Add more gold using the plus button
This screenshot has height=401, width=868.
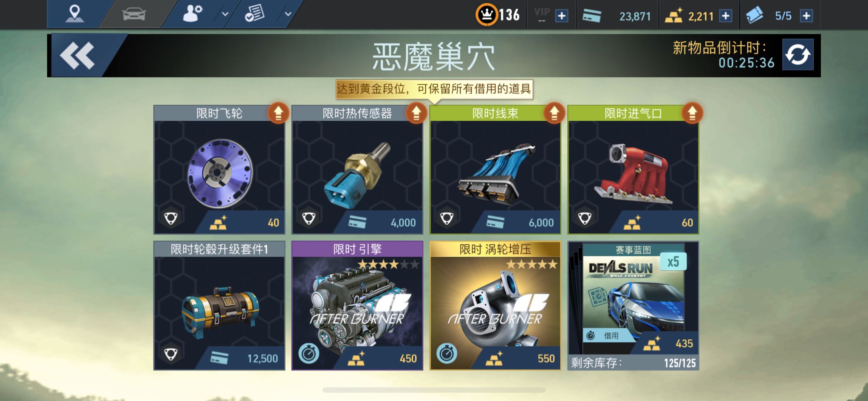point(725,16)
